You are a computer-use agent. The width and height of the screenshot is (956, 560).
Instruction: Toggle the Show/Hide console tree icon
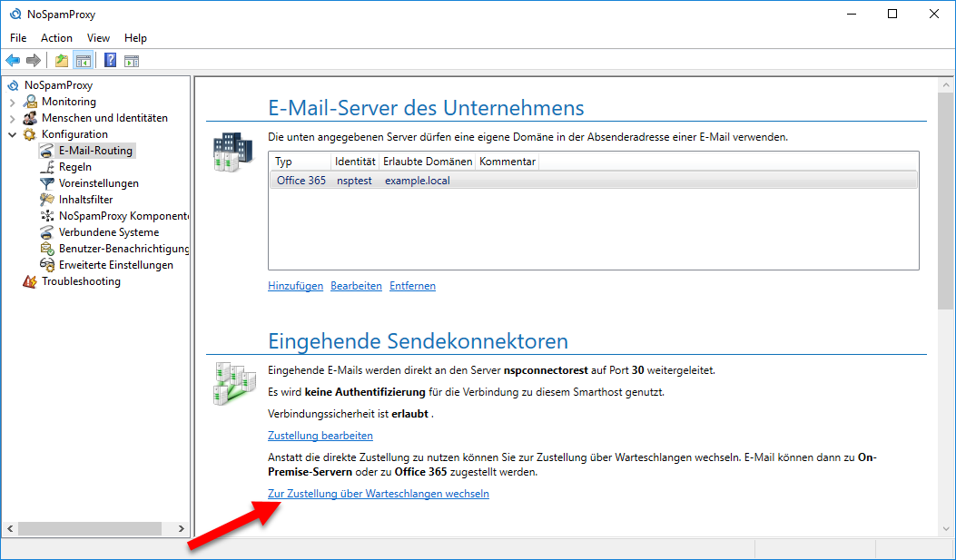(83, 60)
